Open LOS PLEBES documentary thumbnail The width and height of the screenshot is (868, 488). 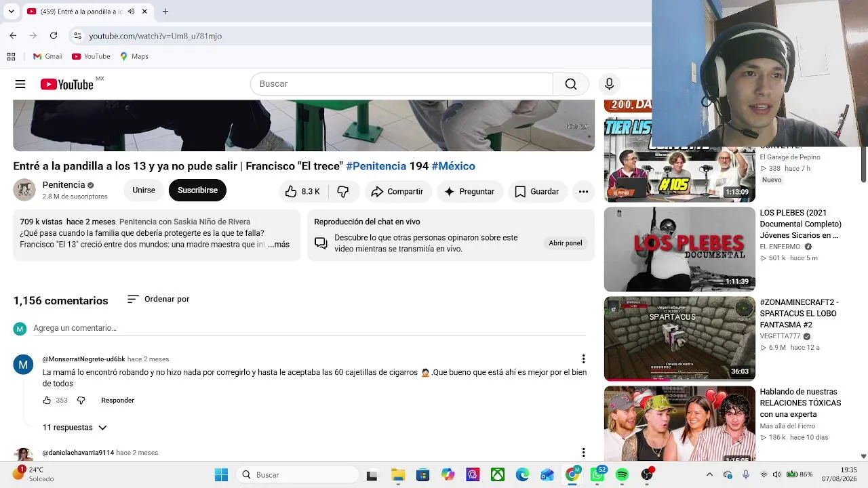click(679, 249)
